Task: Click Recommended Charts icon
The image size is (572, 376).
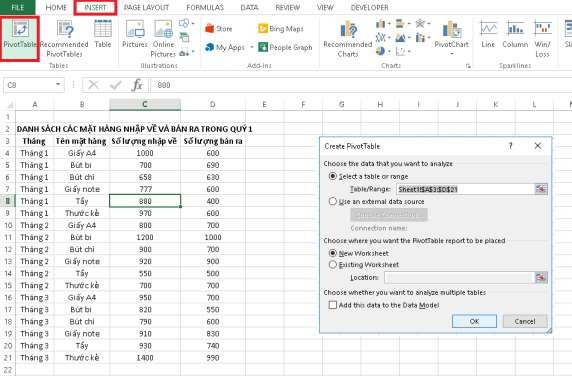Action: 348,39
